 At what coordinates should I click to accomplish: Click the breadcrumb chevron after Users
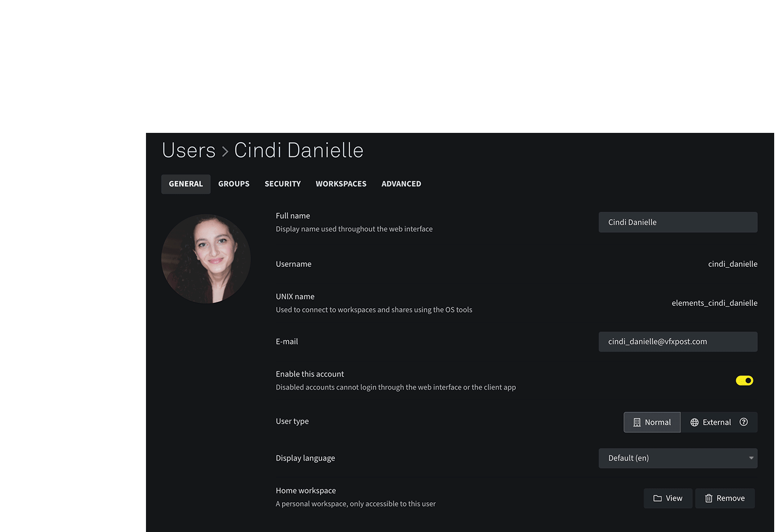click(225, 152)
